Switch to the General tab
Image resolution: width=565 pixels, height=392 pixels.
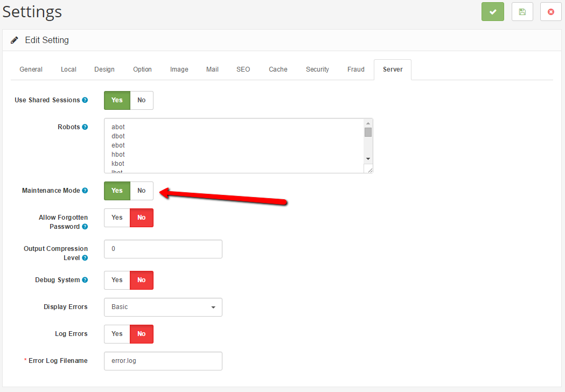coord(31,69)
